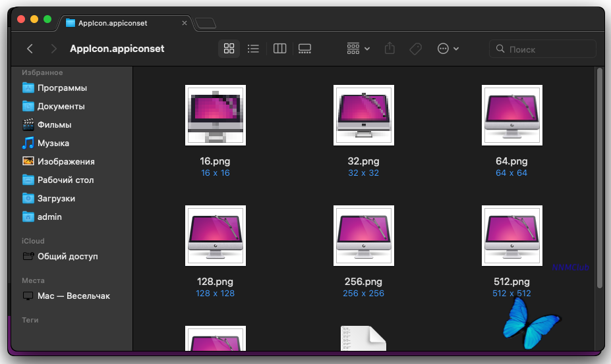Image resolution: width=611 pixels, height=364 pixels.
Task: Click the Загрузки folder icon
Action: [x=28, y=198]
